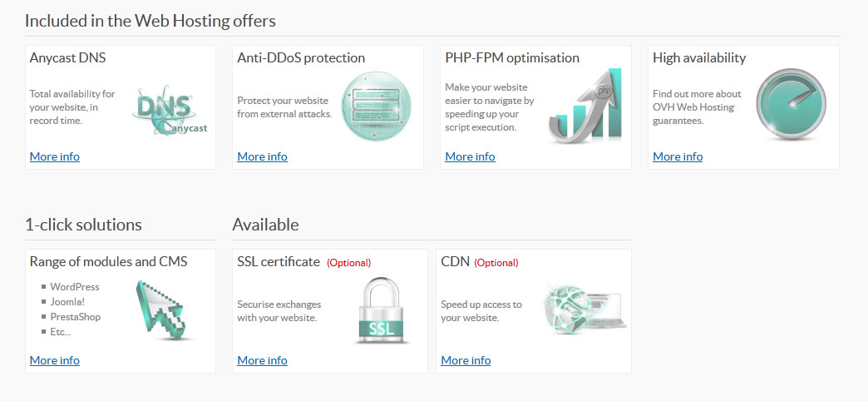Click the 1-click solutions section heading
This screenshot has width=868, height=401.
(84, 225)
